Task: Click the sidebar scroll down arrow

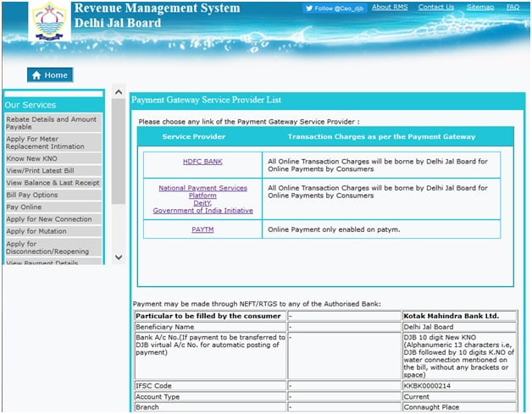Action: pos(119,257)
